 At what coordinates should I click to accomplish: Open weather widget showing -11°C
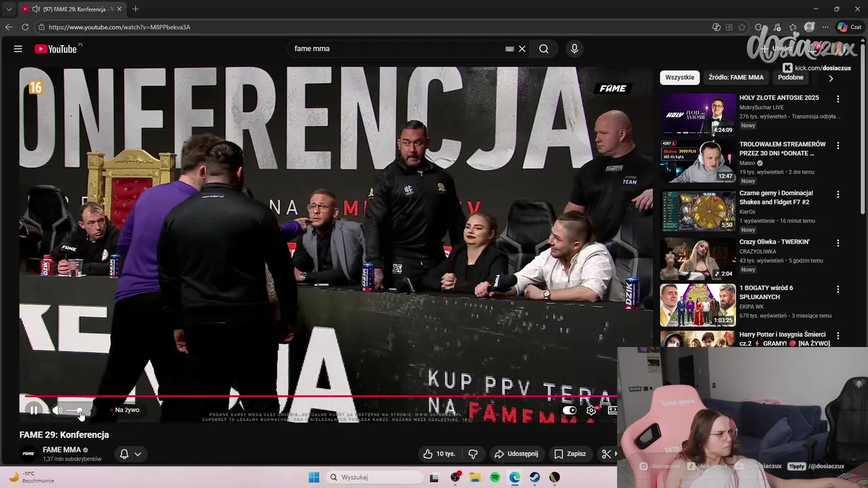point(31,477)
